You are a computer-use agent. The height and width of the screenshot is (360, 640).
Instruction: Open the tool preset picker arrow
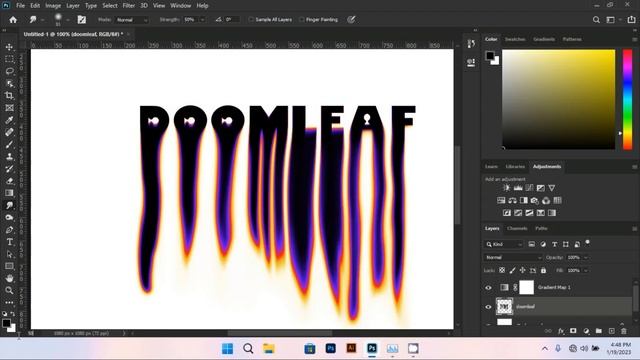[x=42, y=20]
